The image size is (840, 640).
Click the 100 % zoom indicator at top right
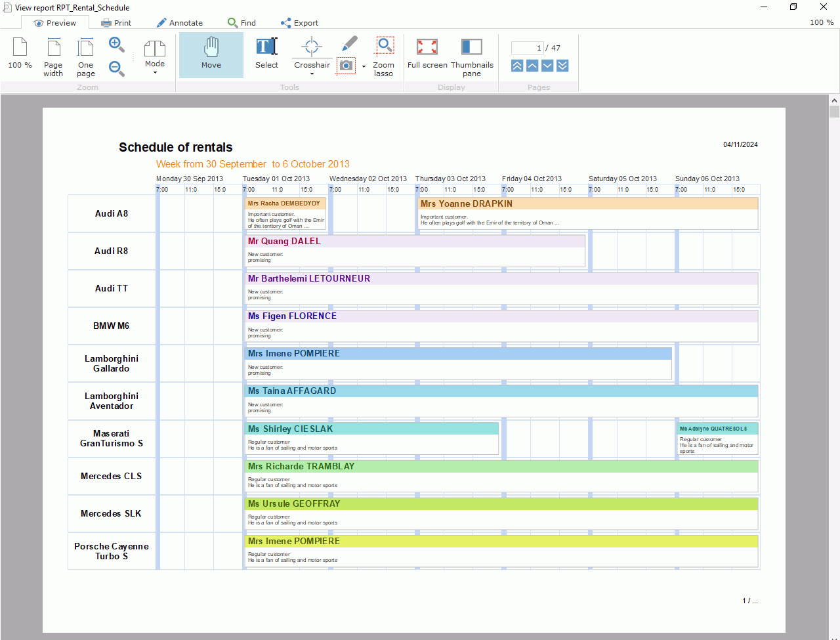(822, 22)
